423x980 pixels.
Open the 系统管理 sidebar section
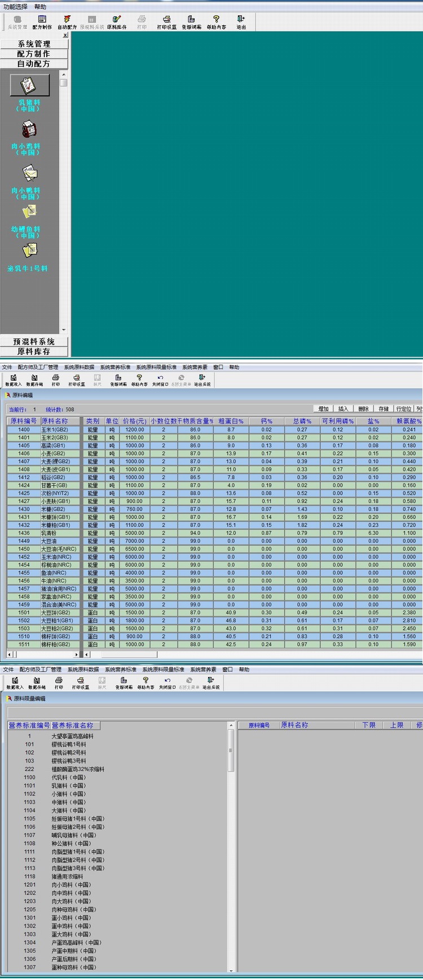coord(34,43)
